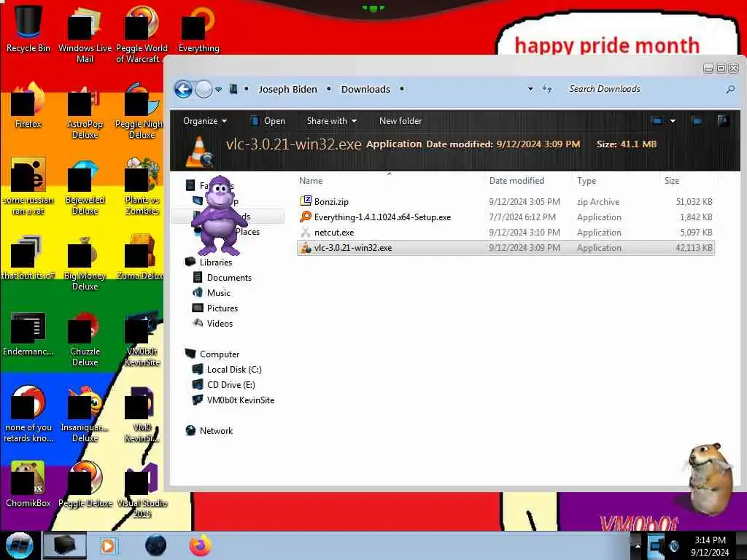Select vlc-3.0.21-win32.exe in the file list
The height and width of the screenshot is (560, 747).
pyautogui.click(x=506, y=248)
